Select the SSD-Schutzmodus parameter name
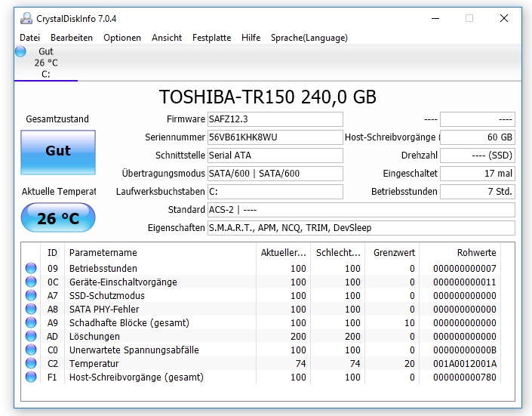This screenshot has height=416, width=532. [107, 295]
